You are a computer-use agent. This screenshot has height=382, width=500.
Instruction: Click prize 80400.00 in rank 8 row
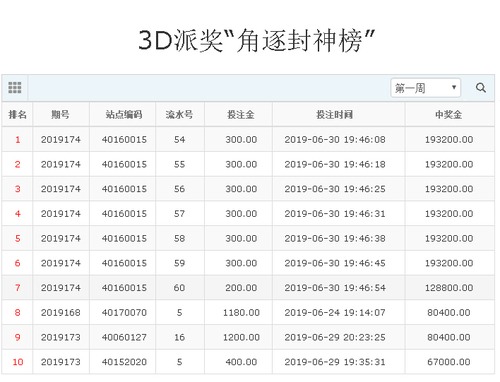point(449,312)
